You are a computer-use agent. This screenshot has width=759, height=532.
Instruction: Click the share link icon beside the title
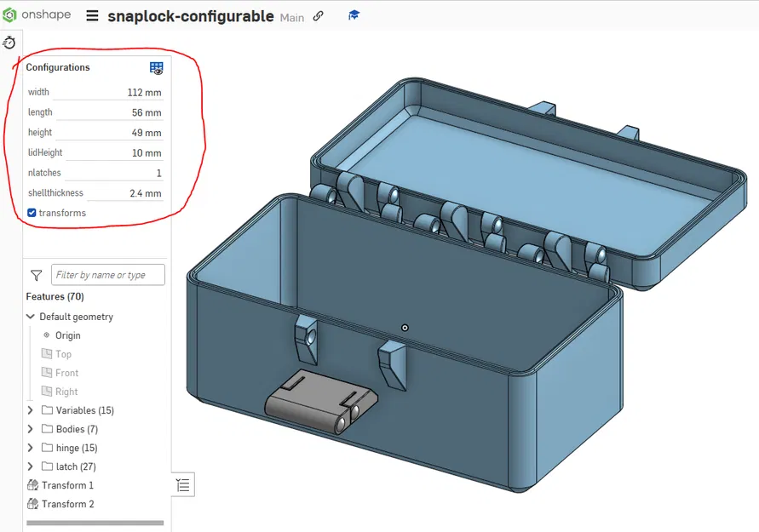coord(317,14)
